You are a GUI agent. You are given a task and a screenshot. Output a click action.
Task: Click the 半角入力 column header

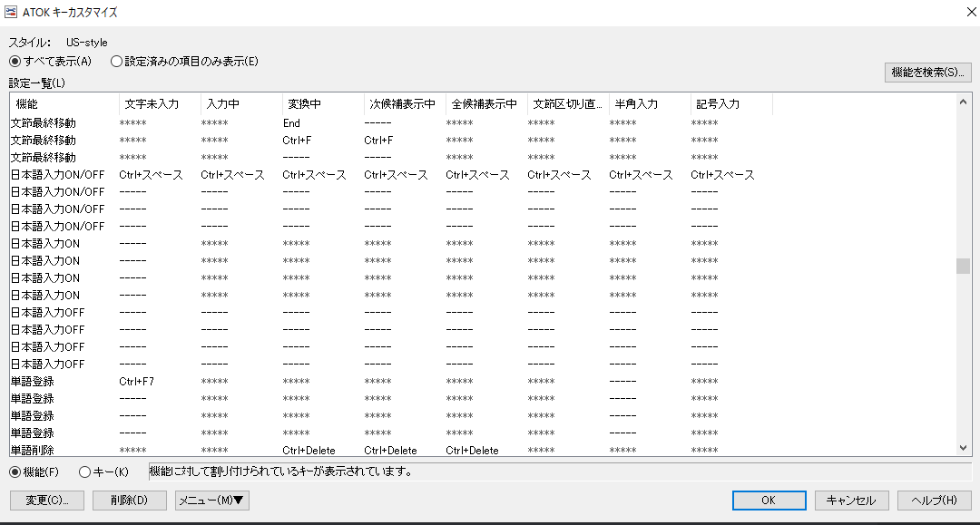pos(650,104)
